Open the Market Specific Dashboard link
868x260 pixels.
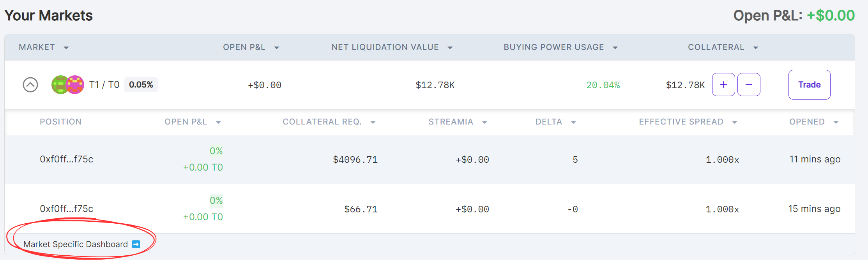[x=76, y=244]
